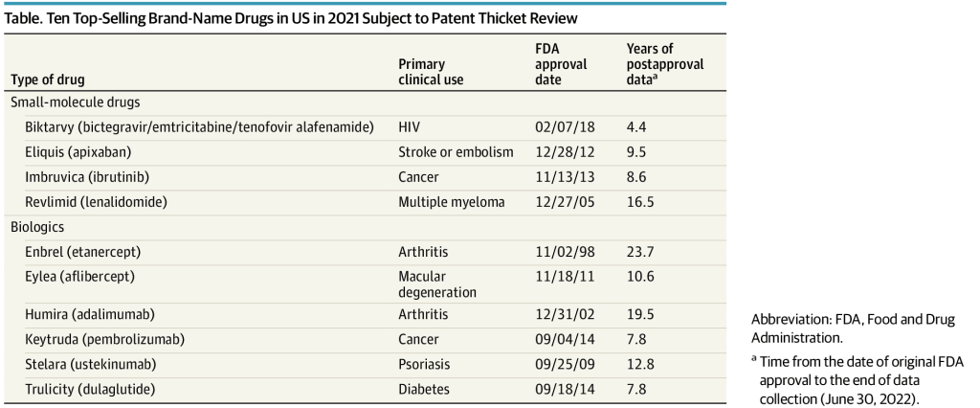Screen dimensions: 980x408
Task: Click the FDA abbreviation note text
Action: (853, 329)
